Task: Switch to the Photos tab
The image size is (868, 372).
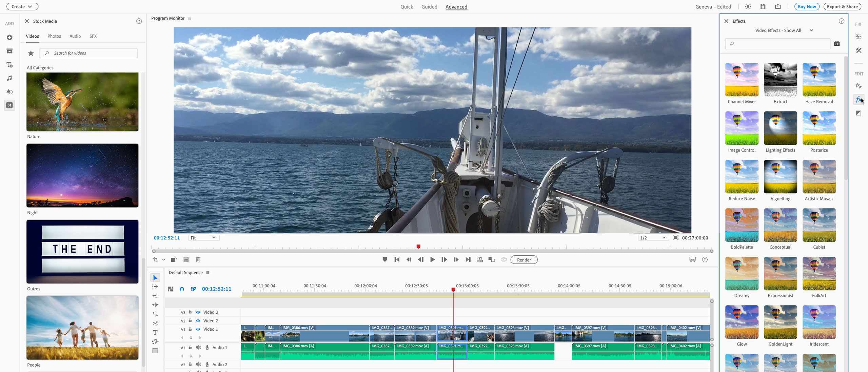Action: click(54, 36)
